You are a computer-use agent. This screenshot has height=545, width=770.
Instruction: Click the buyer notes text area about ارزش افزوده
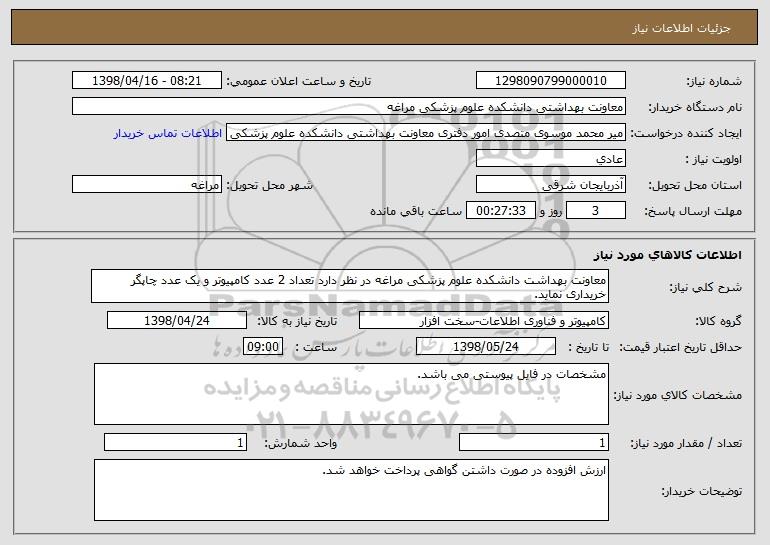click(351, 490)
